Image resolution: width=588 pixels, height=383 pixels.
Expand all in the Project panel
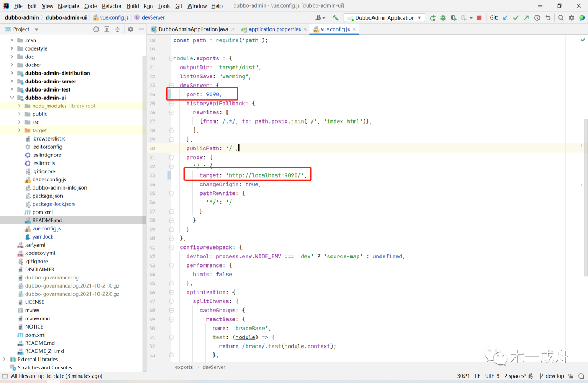[x=107, y=29]
